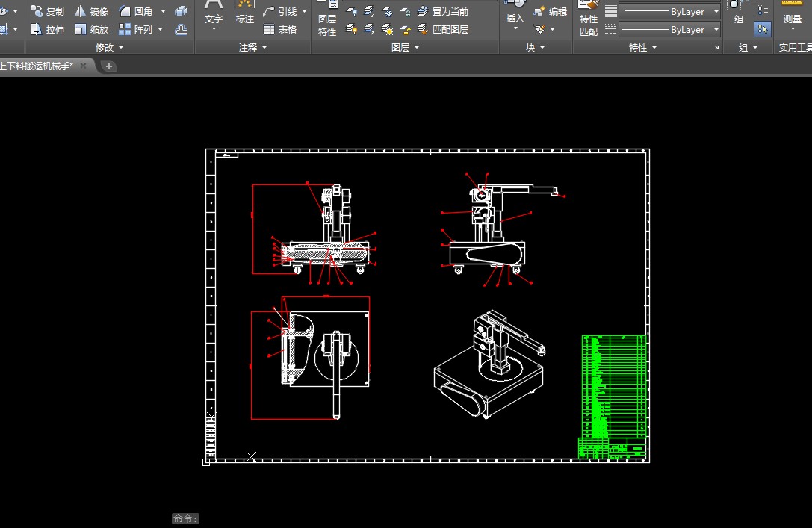Click the layer Unisolate icon

click(x=369, y=30)
